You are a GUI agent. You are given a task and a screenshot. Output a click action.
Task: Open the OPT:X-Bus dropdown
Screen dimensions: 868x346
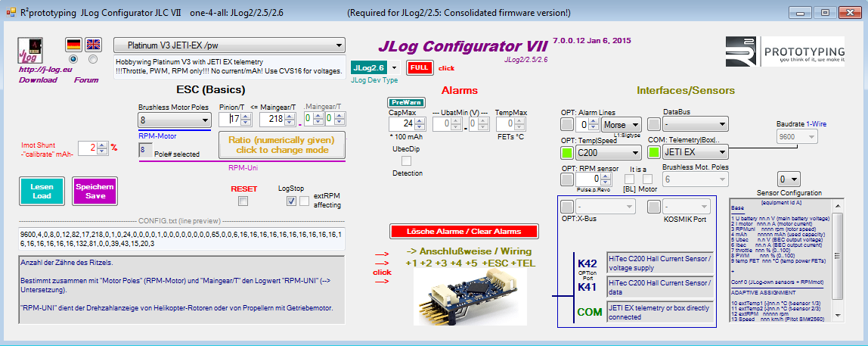605,207
